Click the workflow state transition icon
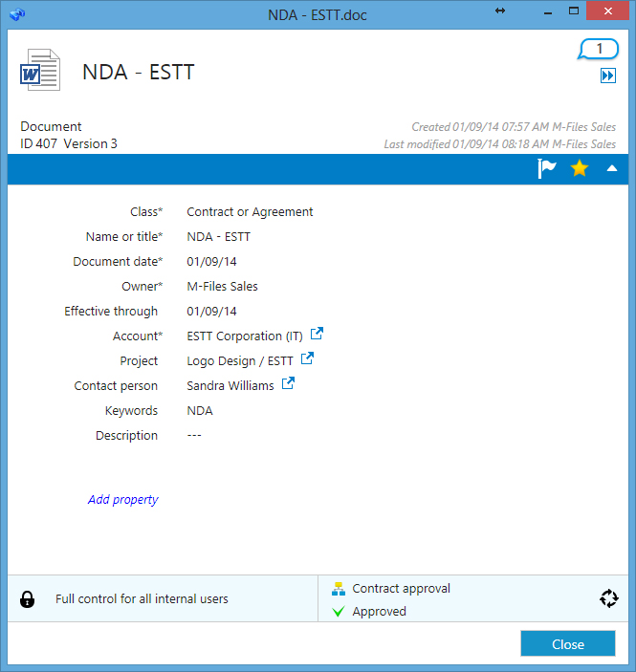Viewport: 636px width, 672px height. pos(608,598)
